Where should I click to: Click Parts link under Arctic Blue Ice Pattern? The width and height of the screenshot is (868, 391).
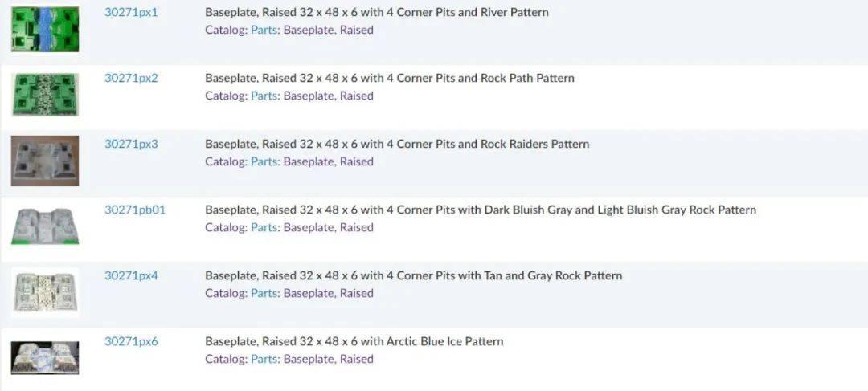point(264,359)
